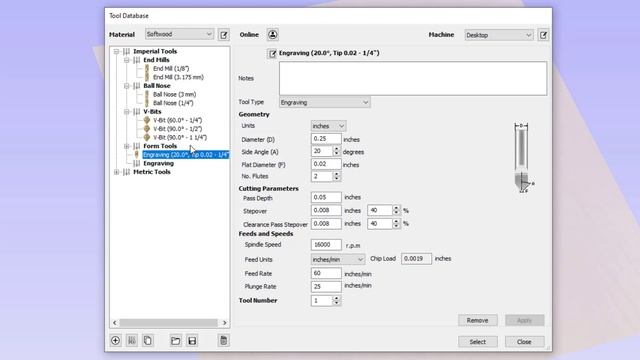This screenshot has width=640, height=360.
Task: Click the End Mill (1/8") tool icon
Action: pos(147,69)
